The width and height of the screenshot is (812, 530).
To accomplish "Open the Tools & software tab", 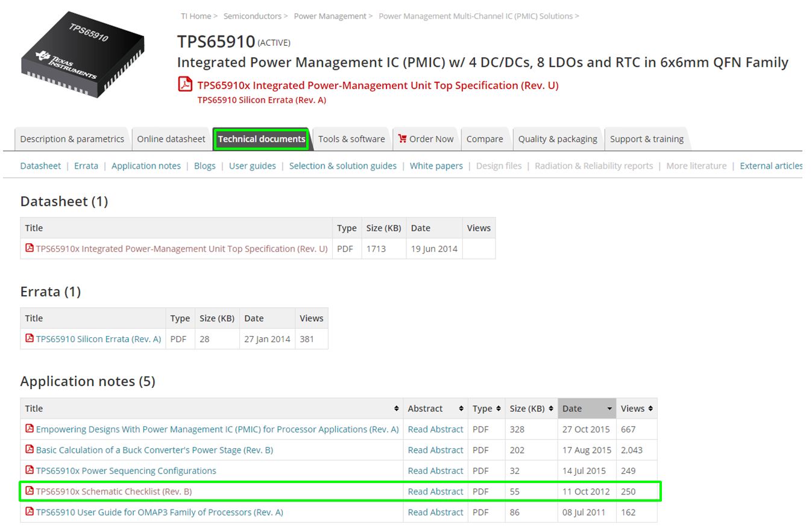I will (351, 139).
